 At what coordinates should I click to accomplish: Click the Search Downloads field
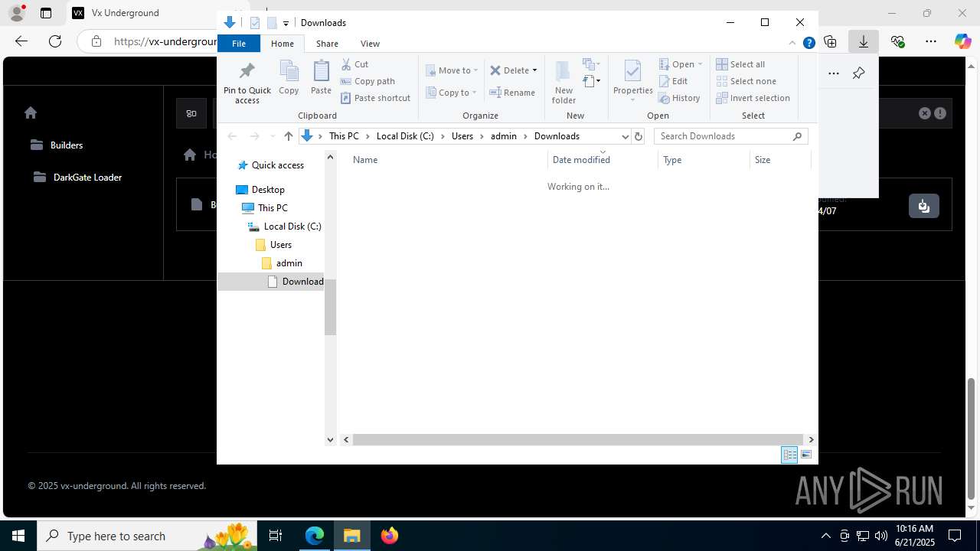(730, 136)
